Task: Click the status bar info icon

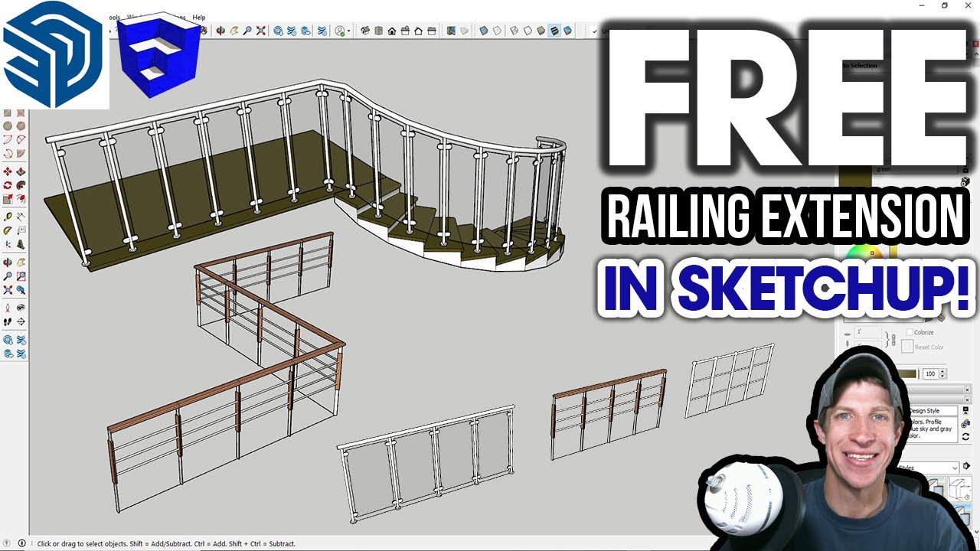Action: pyautogui.click(x=21, y=543)
